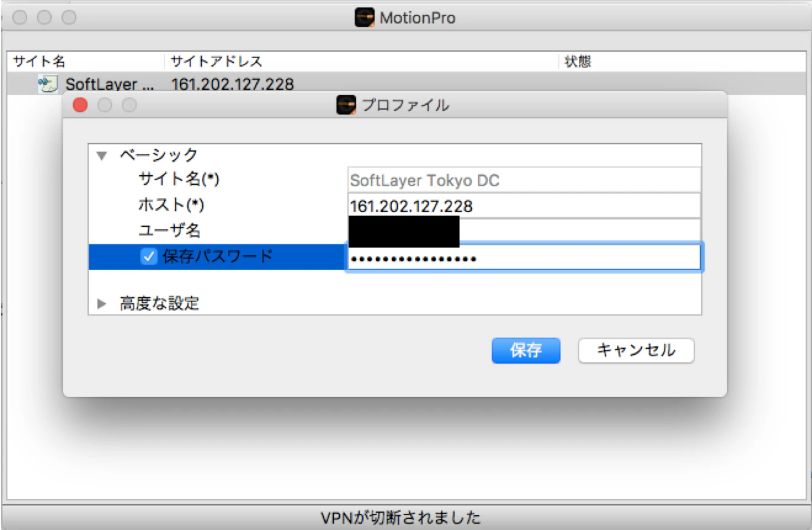The width and height of the screenshot is (812, 530).
Task: Click the サイトアドレス column header
Action: click(x=362, y=61)
